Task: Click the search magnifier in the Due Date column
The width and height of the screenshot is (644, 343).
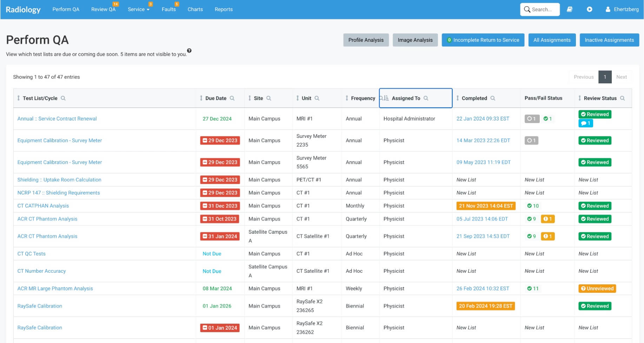Action: pos(233,98)
